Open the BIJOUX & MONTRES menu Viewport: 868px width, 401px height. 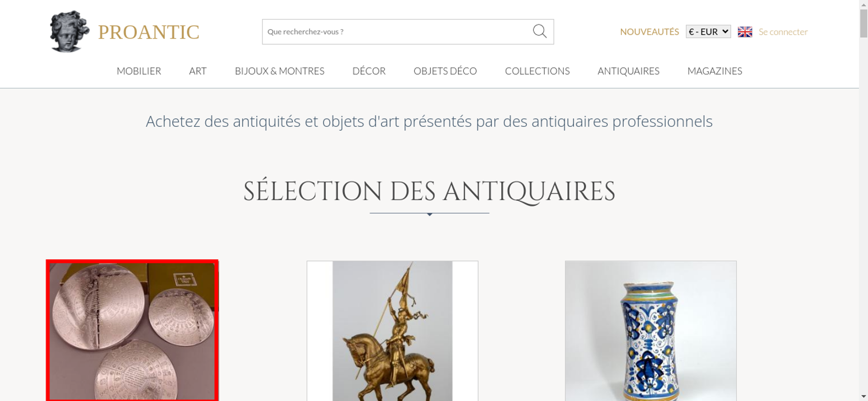coord(279,71)
